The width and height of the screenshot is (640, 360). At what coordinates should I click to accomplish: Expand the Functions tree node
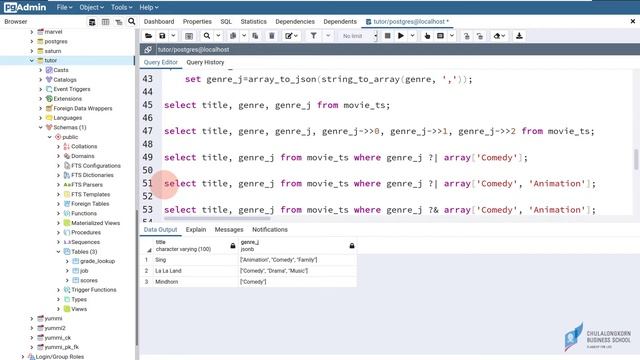tap(58, 213)
